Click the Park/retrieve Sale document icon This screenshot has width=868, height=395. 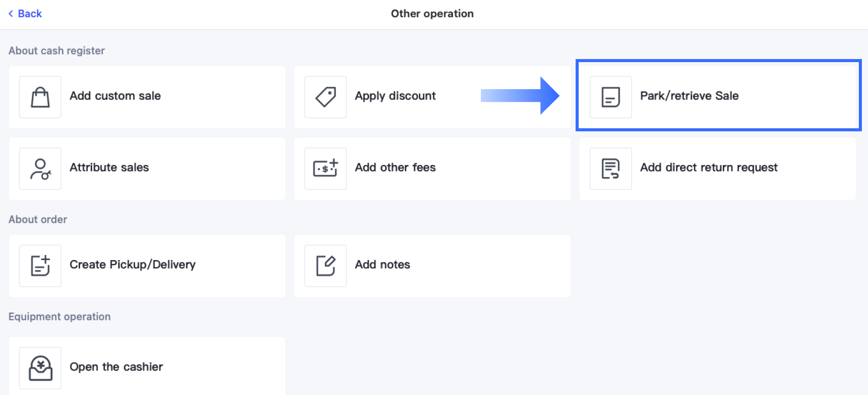611,97
